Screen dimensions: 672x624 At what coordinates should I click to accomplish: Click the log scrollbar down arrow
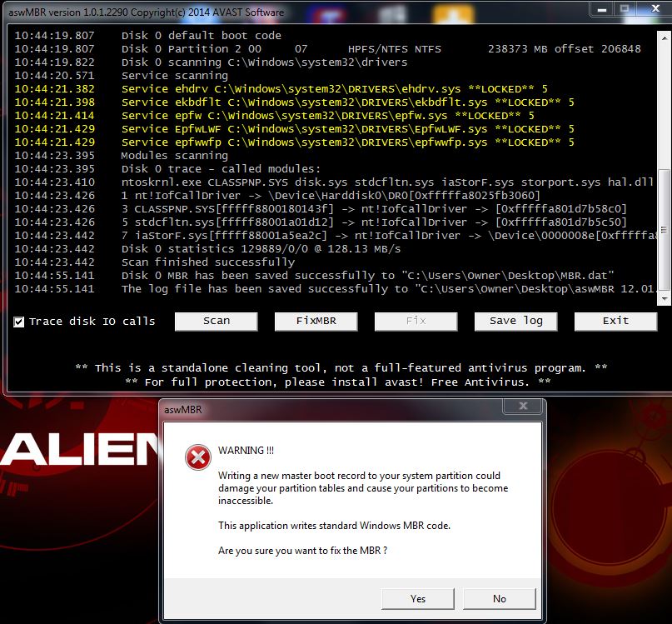pyautogui.click(x=664, y=299)
